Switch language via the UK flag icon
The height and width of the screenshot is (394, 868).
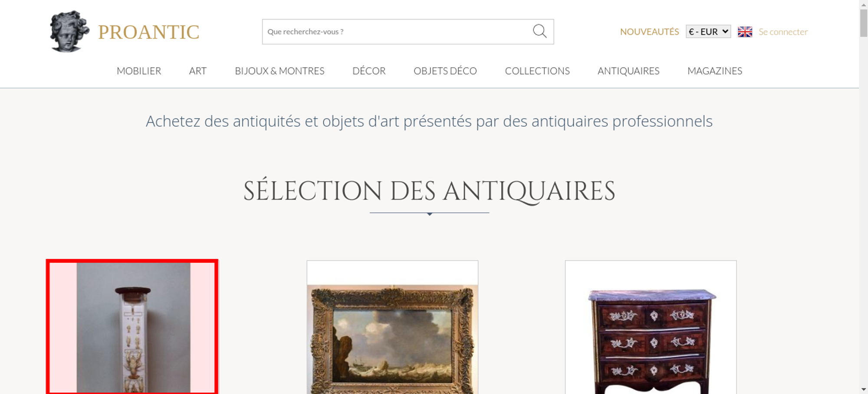[x=745, y=32]
